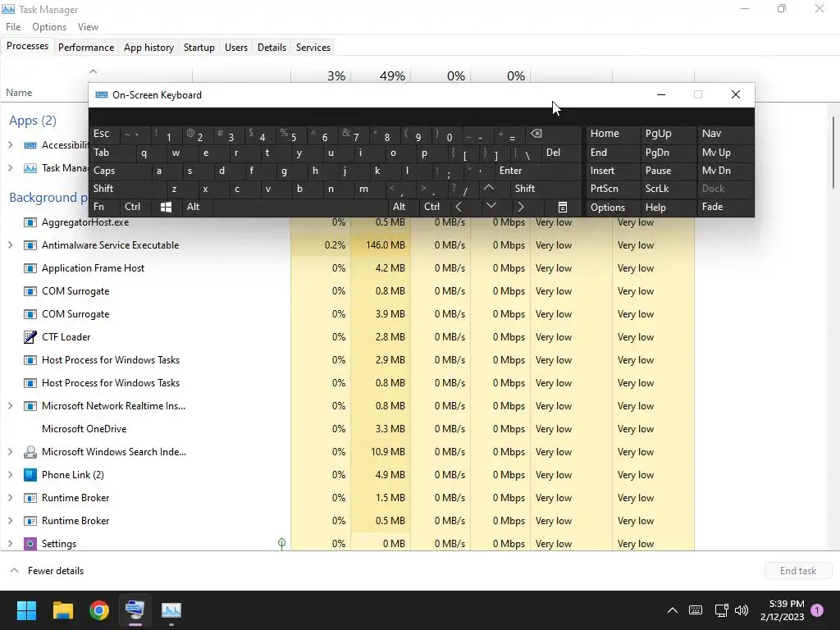Expand Microsoft Windows Search Indexer row
840x630 pixels.
coord(10,452)
